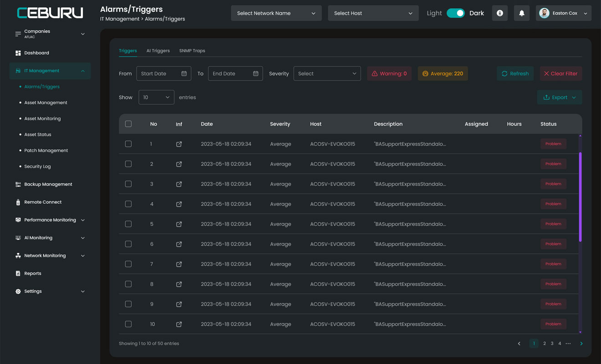Click the Performance Monitoring icon
Image resolution: width=601 pixels, height=364 pixels.
click(18, 220)
